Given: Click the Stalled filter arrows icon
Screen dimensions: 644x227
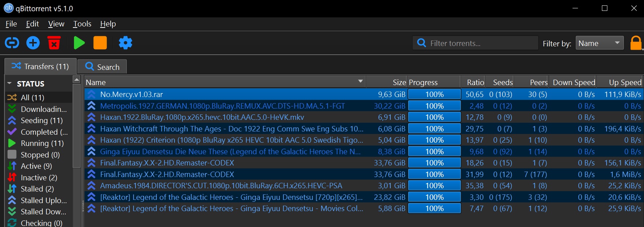Looking at the screenshot, I should (x=12, y=189).
